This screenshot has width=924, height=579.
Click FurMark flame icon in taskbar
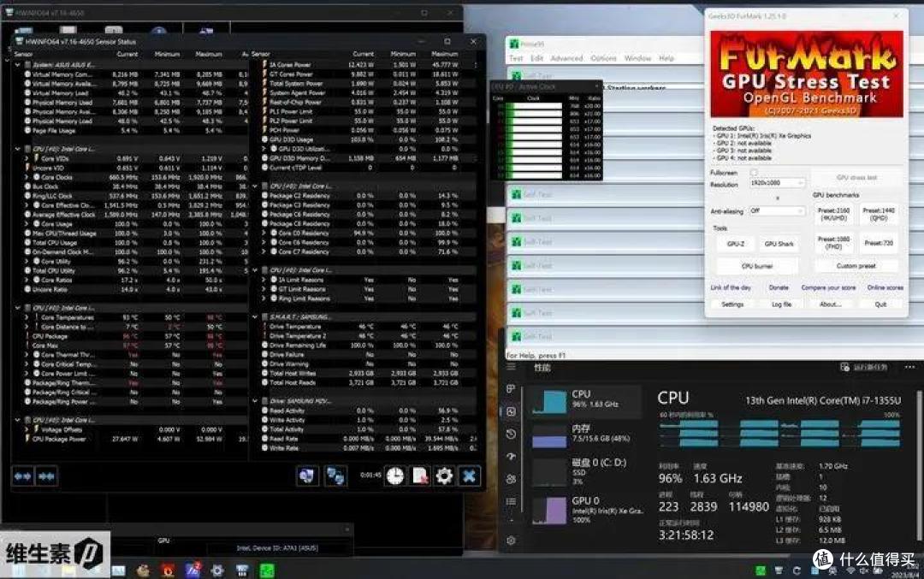(x=168, y=570)
